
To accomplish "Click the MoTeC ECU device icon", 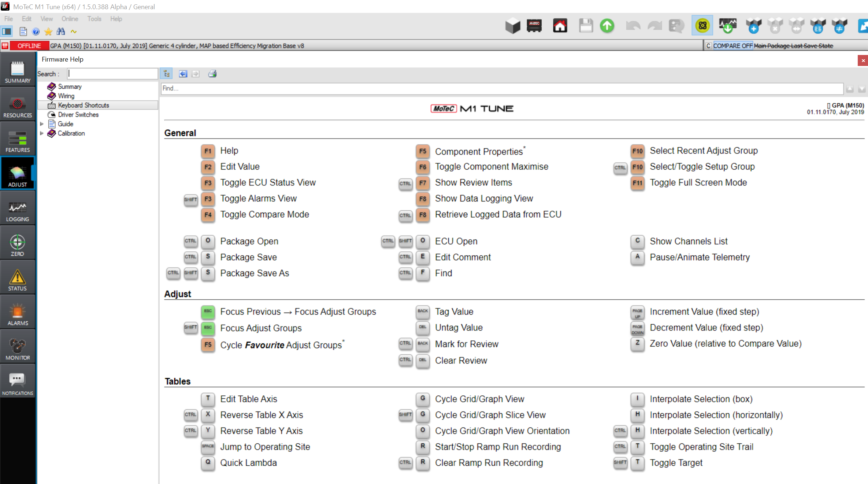I will click(x=534, y=26).
